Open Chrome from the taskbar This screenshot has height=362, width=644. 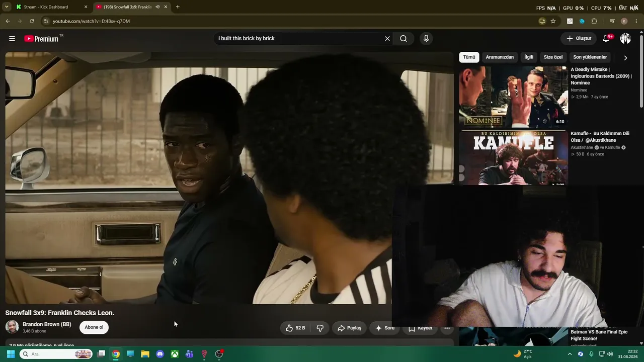(x=116, y=354)
